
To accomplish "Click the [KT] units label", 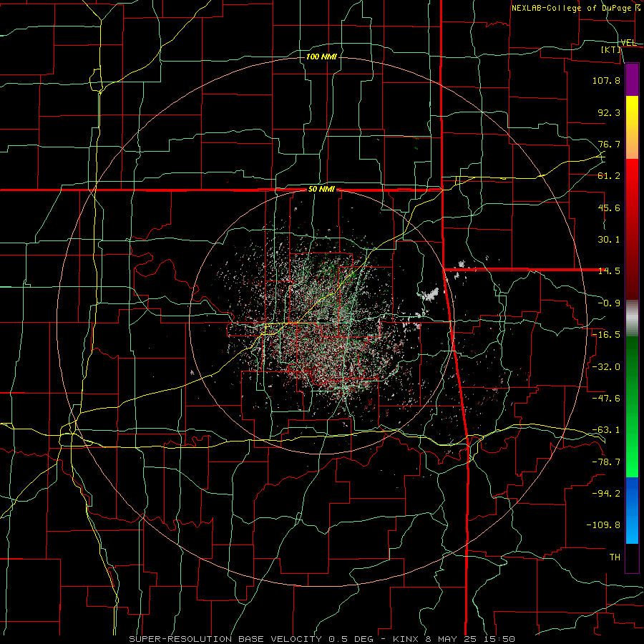I will [611, 49].
